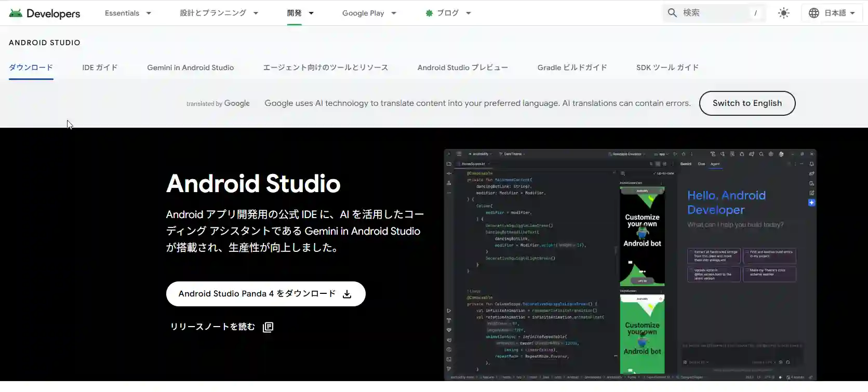
Task: Click the Switch to English button
Action: pos(747,103)
